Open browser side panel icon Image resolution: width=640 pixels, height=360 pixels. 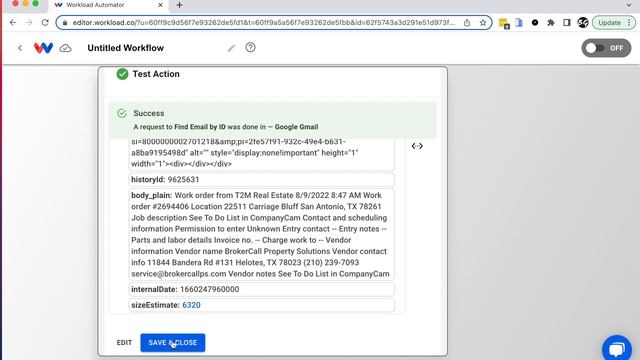tap(567, 23)
